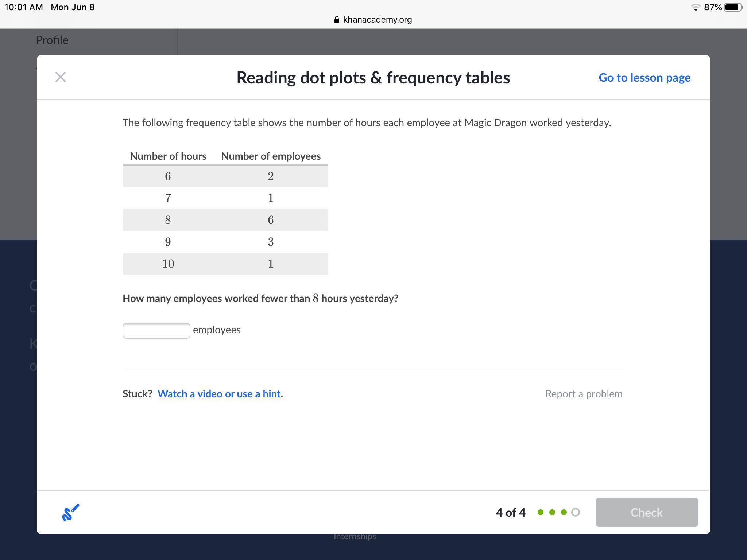Tap the lock icon beside khanacademy.org
Viewport: 747px width, 560px height.
click(x=337, y=20)
